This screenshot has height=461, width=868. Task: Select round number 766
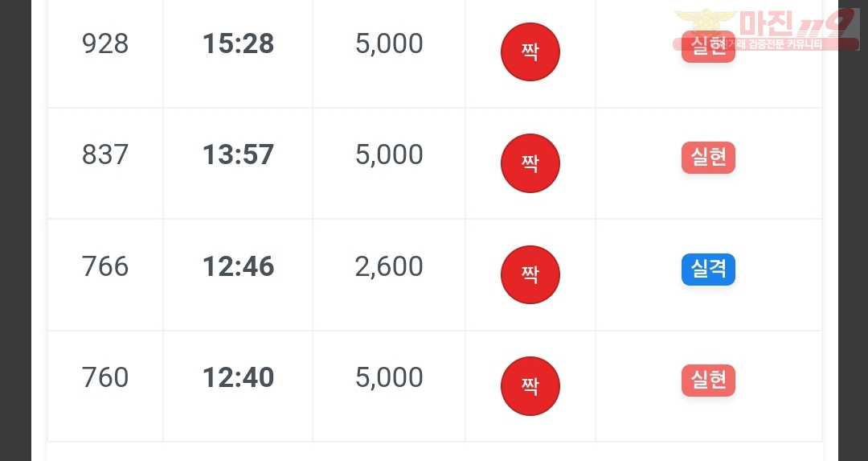pos(105,266)
